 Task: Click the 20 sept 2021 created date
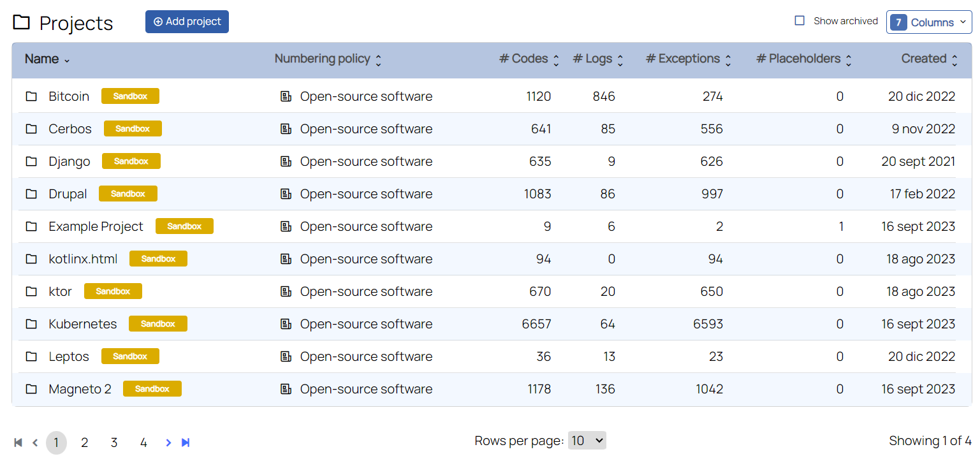pos(918,161)
